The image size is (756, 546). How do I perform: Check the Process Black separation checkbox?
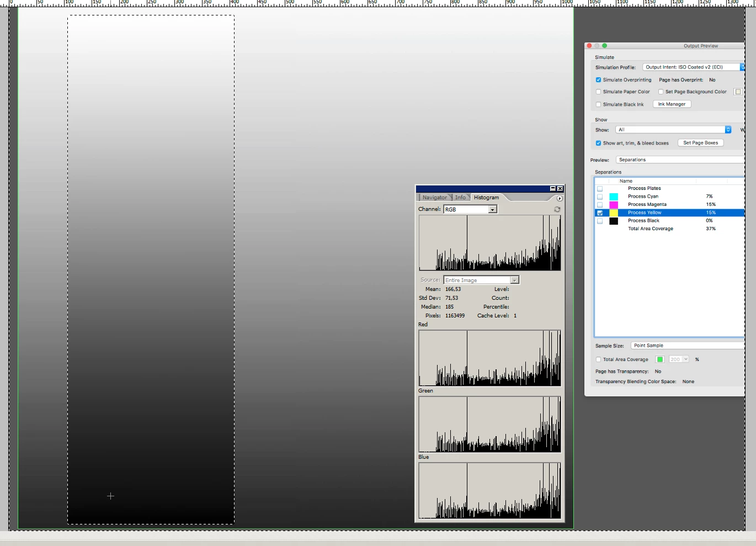click(x=600, y=221)
